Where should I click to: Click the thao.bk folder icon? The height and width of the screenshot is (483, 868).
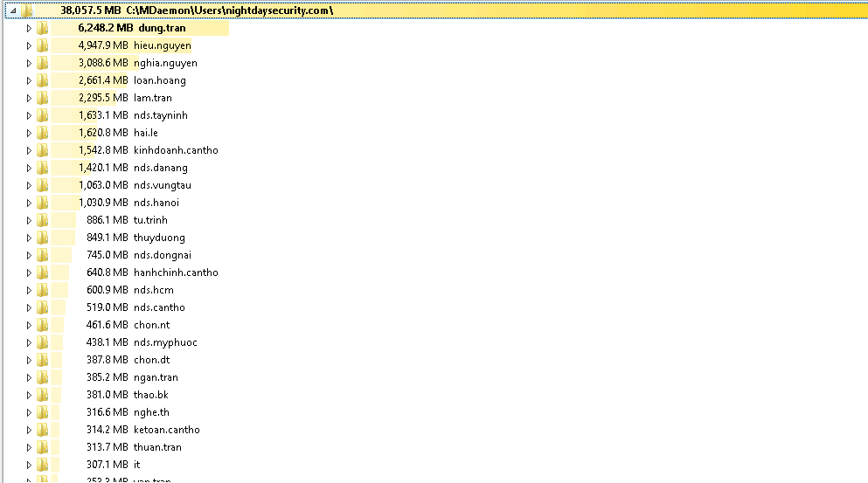click(43, 395)
